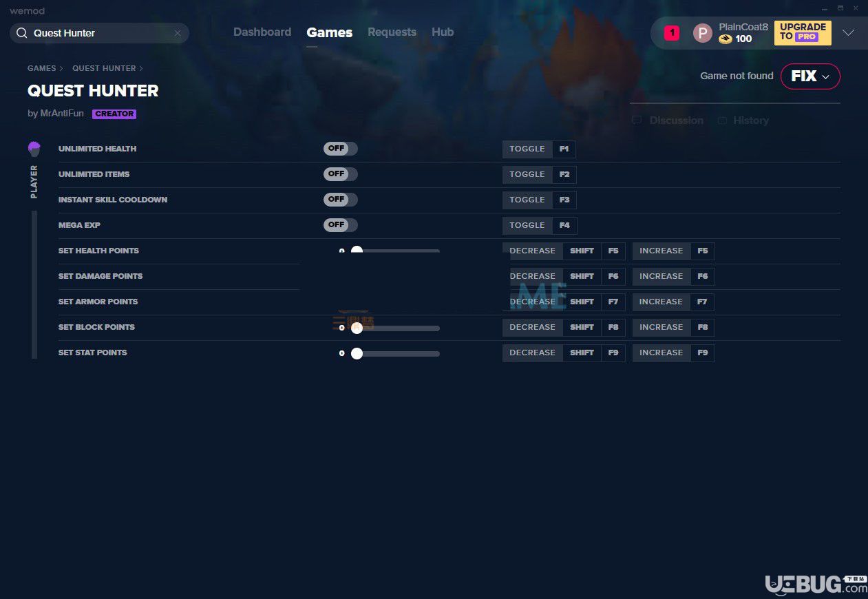868x599 pixels.
Task: Select the Player category icon
Action: (34, 149)
